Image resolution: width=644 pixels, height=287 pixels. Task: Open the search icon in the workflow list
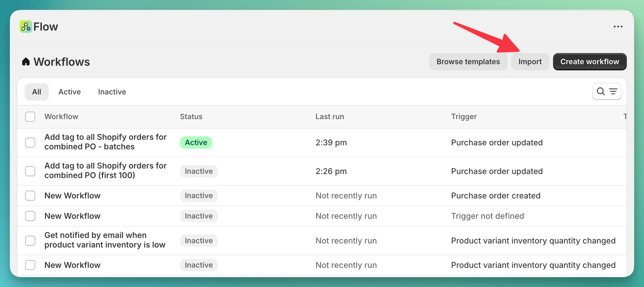pyautogui.click(x=601, y=91)
